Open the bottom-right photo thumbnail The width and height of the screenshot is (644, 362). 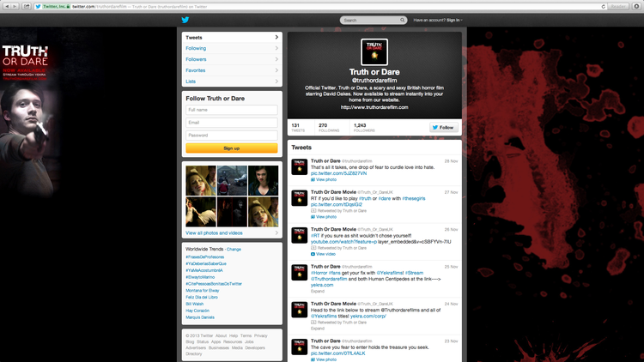click(x=264, y=212)
